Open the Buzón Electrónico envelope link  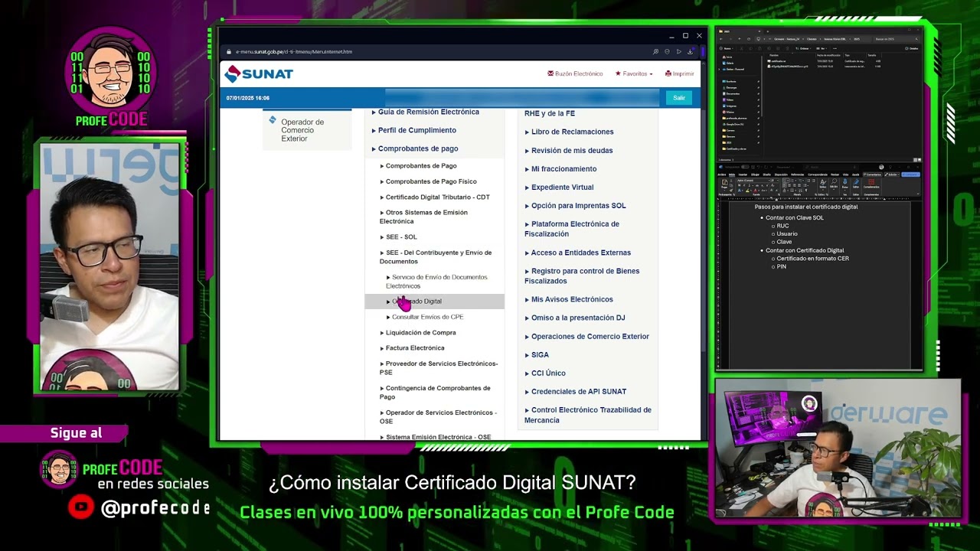575,73
